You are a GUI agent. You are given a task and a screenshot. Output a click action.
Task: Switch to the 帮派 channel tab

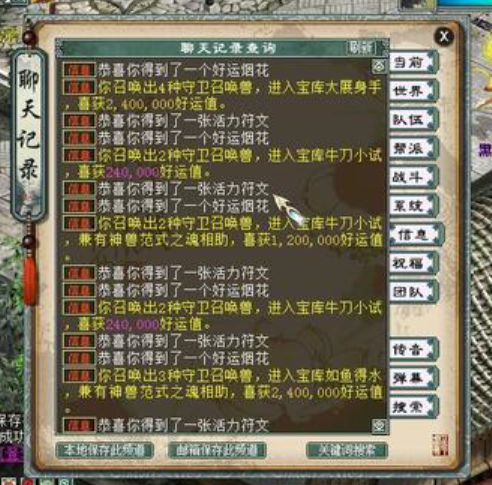click(413, 148)
